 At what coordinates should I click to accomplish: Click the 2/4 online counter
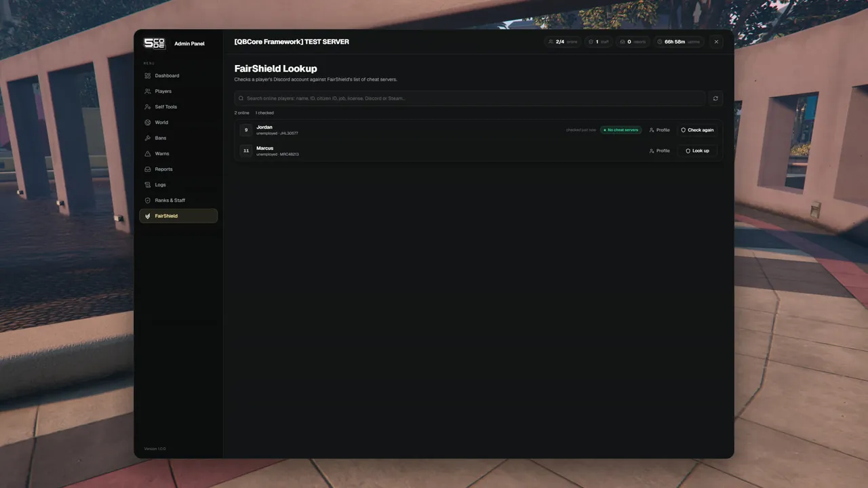click(563, 42)
